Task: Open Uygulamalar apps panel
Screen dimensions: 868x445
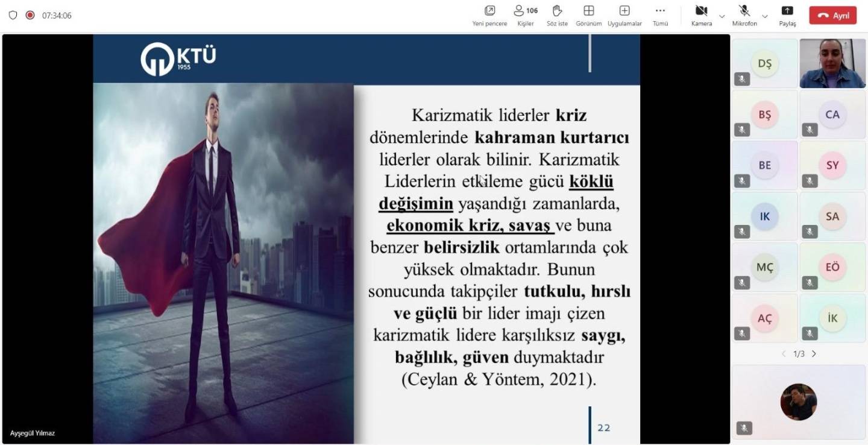Action: tap(624, 16)
